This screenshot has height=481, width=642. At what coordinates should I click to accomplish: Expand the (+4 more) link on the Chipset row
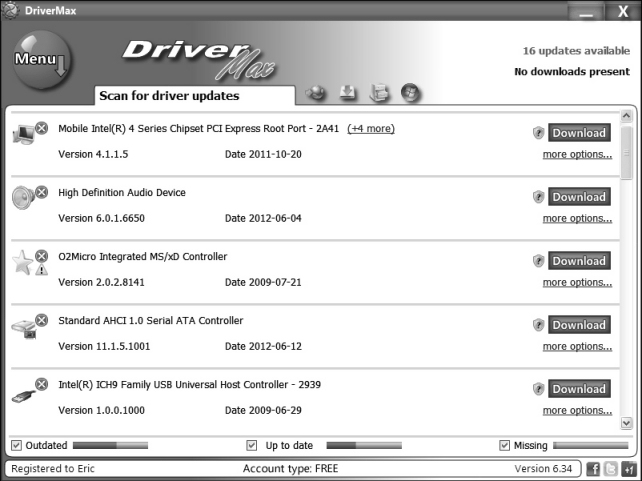371,129
